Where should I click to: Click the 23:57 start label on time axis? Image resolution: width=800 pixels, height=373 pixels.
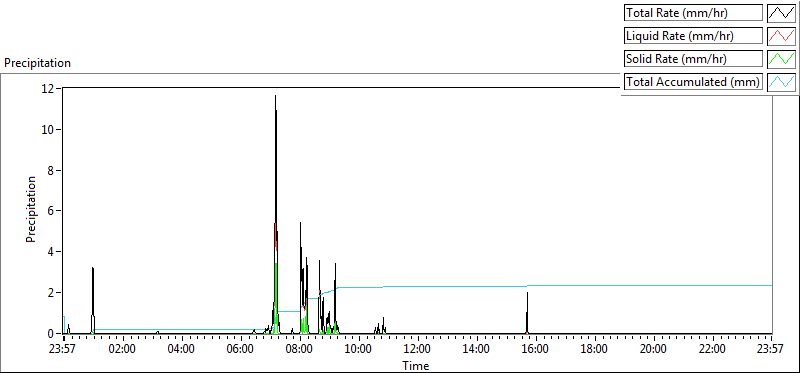click(x=64, y=350)
